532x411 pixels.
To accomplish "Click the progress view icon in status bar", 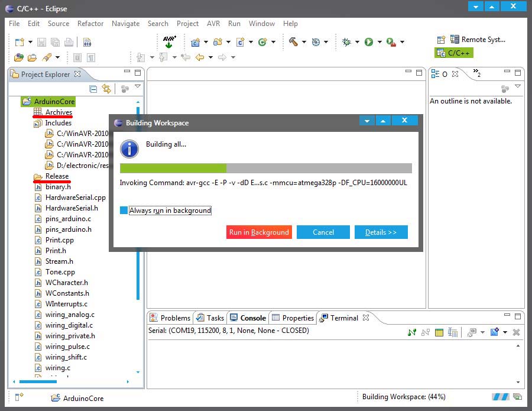I will coord(517,396).
